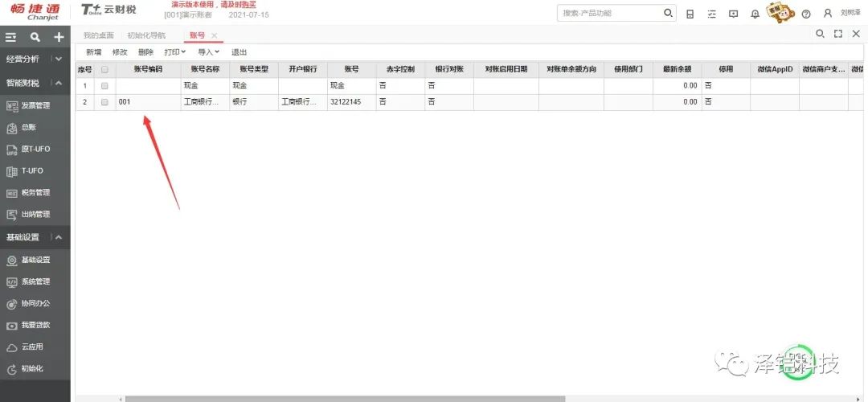Open T-UFO icon in sidebar
This screenshot has width=868, height=402.
pos(12,171)
